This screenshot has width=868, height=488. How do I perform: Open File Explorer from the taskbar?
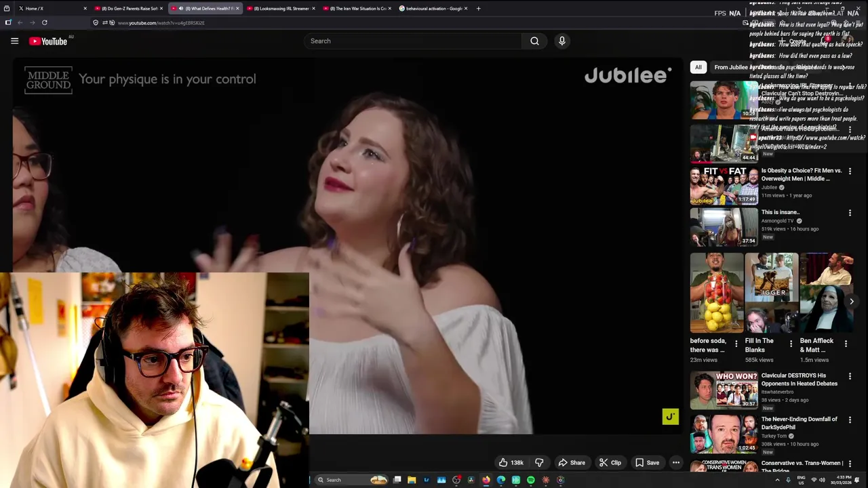pos(412,480)
